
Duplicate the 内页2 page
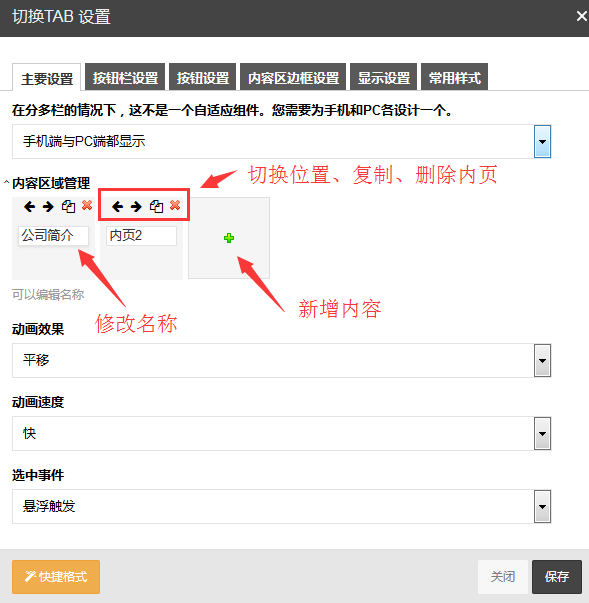pos(156,207)
